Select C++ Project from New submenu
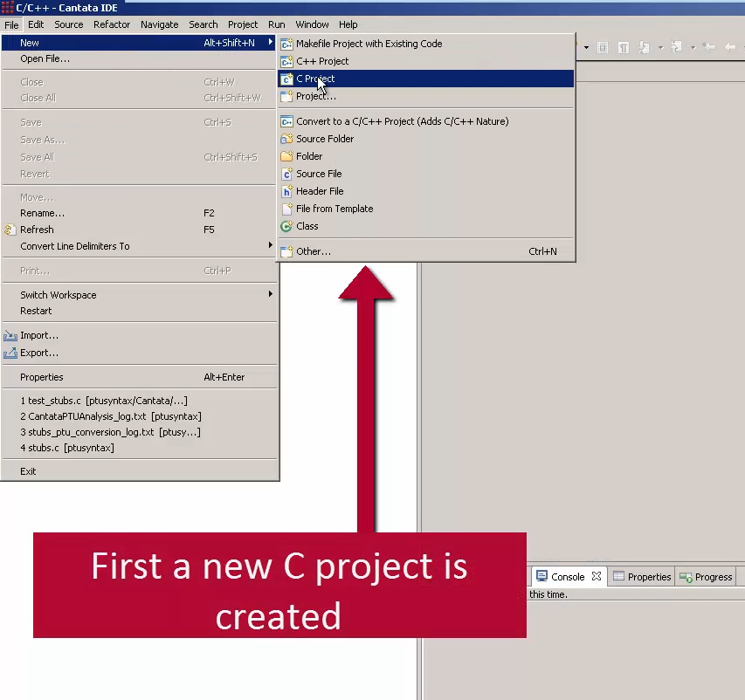This screenshot has height=700, width=745. 425,61
